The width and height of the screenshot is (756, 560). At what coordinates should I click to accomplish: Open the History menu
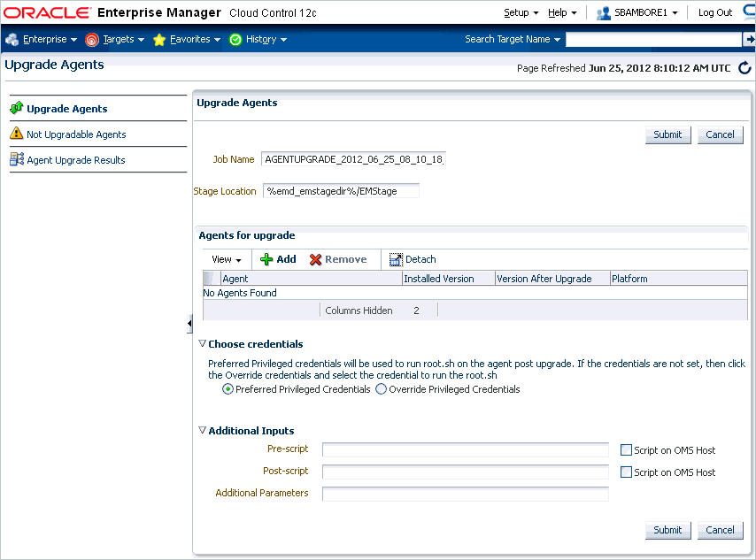[266, 40]
